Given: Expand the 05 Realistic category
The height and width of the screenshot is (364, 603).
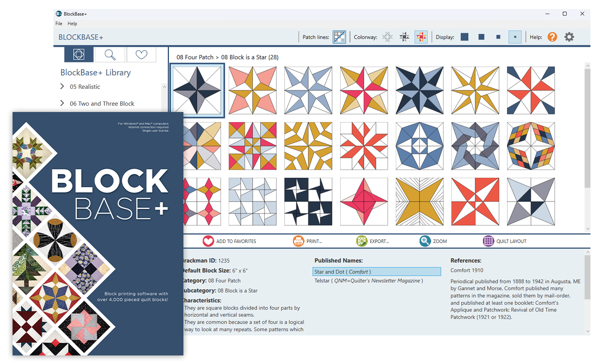Looking at the screenshot, I should coord(62,86).
